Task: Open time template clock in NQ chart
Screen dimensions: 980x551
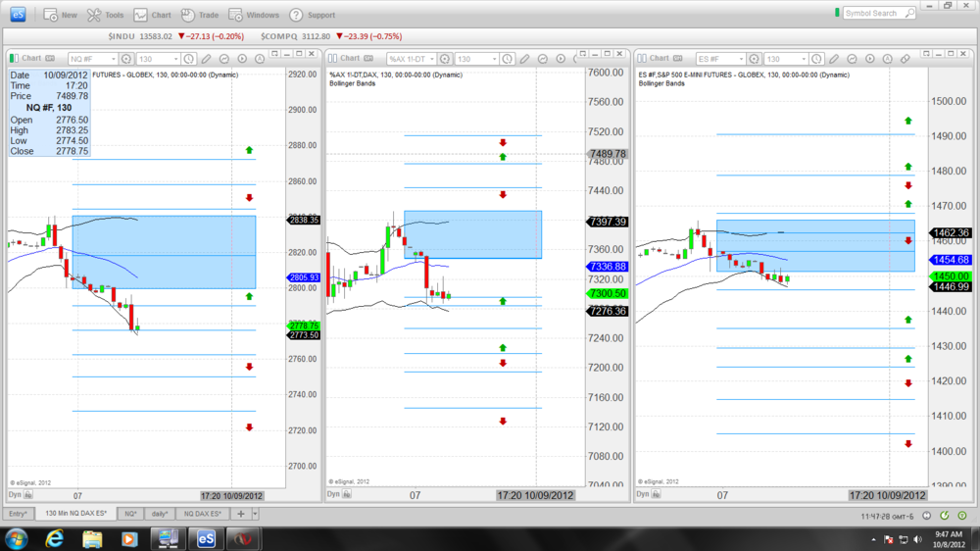Action: point(189,59)
